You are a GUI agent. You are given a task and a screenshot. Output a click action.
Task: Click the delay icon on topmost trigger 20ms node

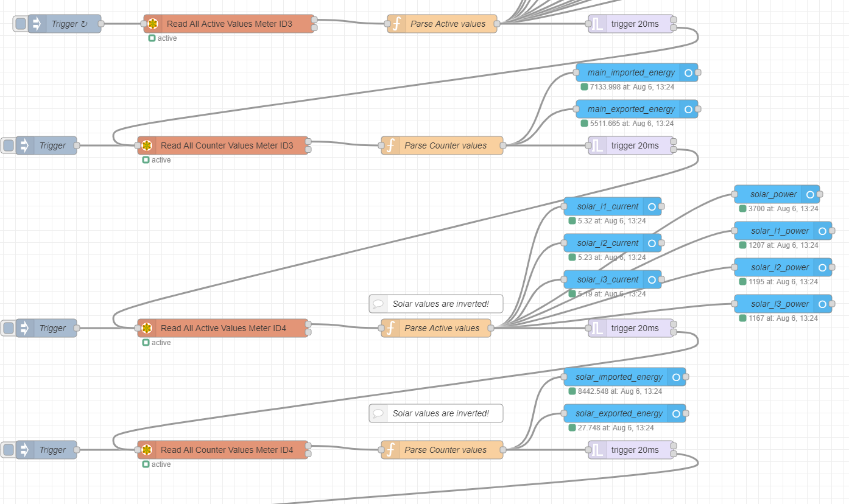(597, 24)
